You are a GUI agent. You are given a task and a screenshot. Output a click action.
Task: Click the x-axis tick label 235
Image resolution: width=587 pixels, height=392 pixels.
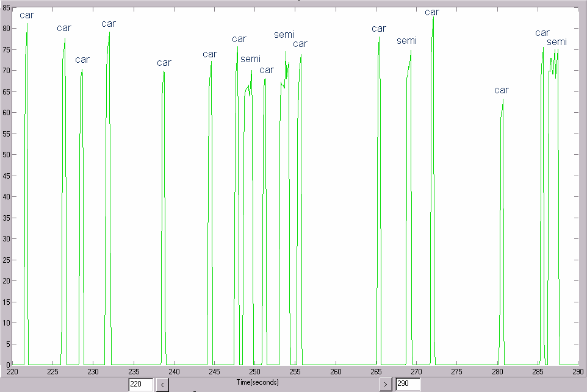click(134, 372)
